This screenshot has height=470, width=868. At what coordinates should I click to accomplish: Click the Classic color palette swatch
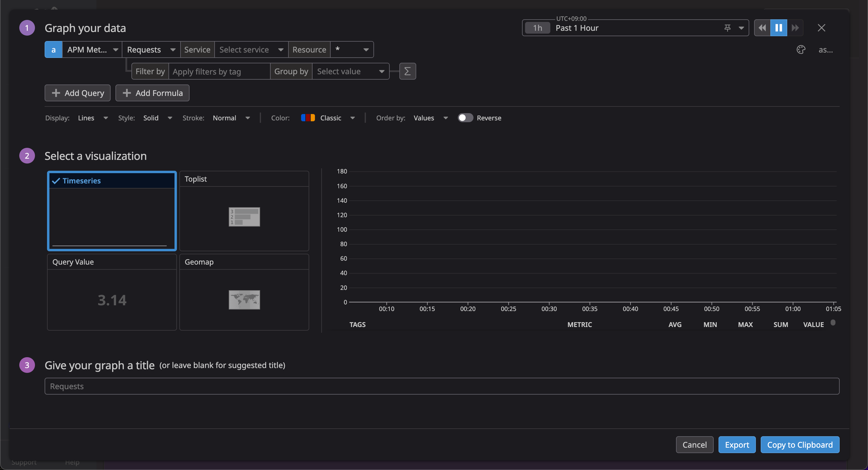point(308,118)
